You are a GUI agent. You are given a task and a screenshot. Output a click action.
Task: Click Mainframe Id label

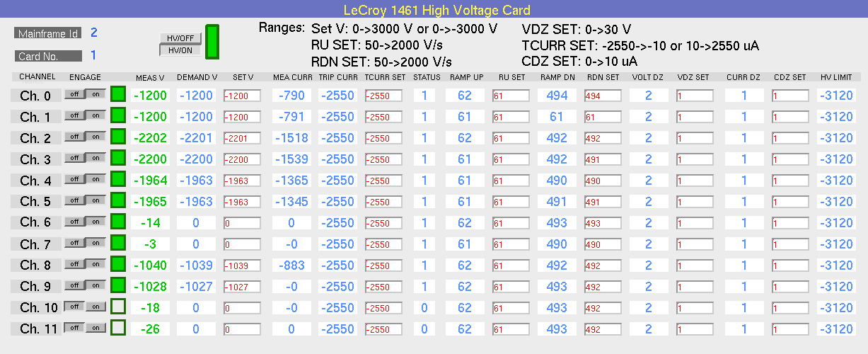47,33
